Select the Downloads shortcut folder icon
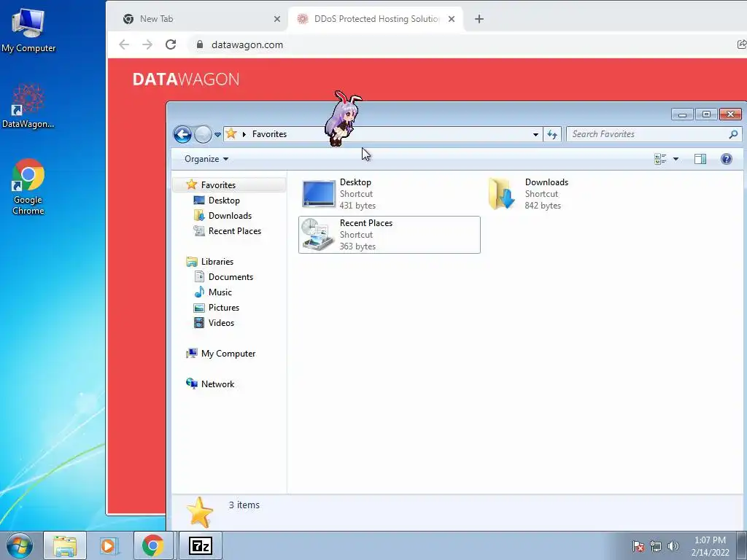Viewport: 747px width, 560px height. [502, 194]
